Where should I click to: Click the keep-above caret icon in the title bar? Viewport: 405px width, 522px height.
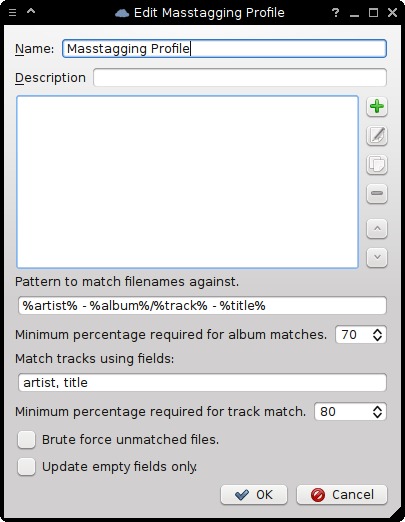[31, 11]
